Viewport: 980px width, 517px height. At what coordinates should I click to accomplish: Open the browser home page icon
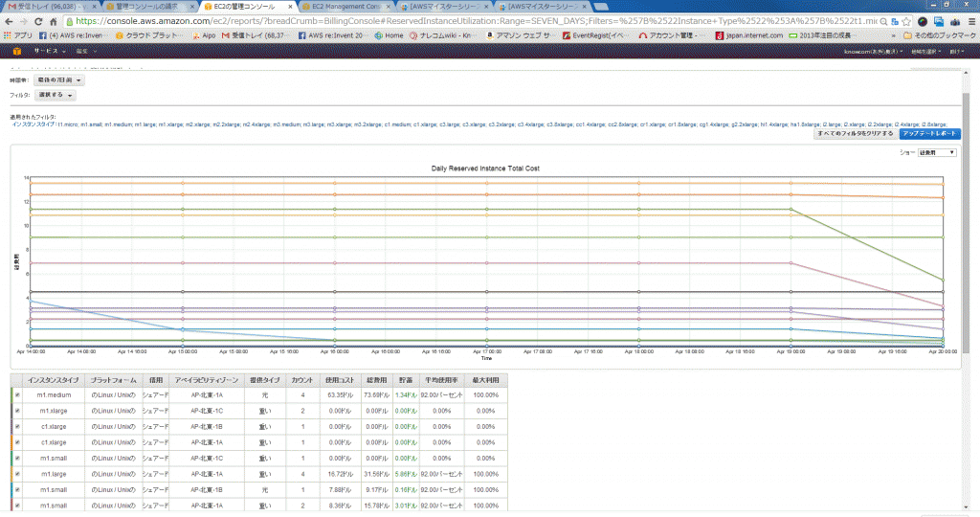[x=54, y=21]
